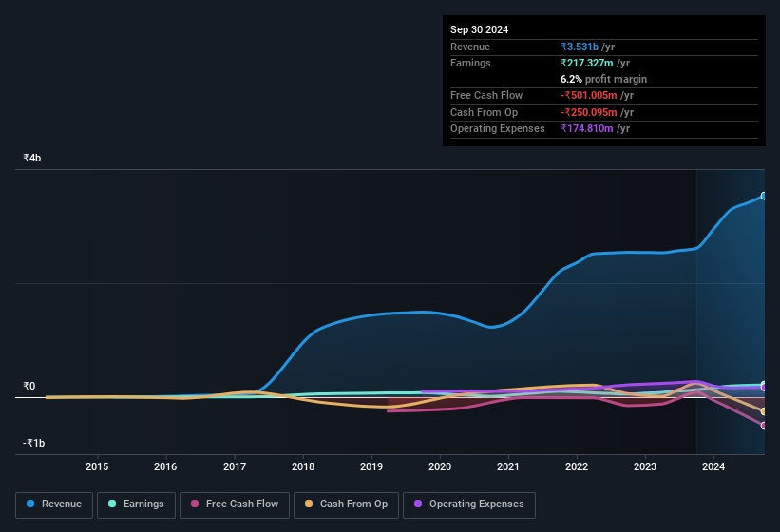Screen dimensions: 780x532
Task: Click the 2017 x-axis label
Action: tap(235, 466)
